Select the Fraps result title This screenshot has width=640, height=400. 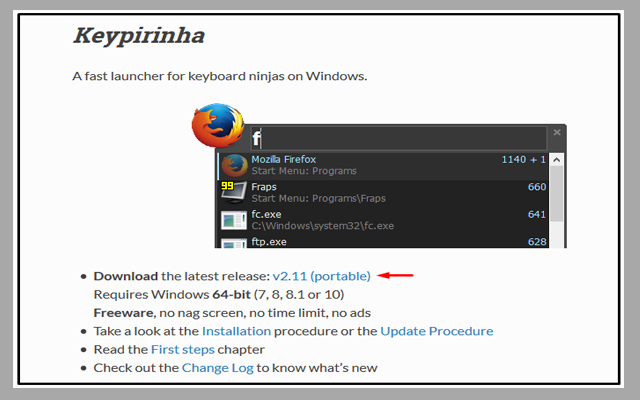(264, 187)
